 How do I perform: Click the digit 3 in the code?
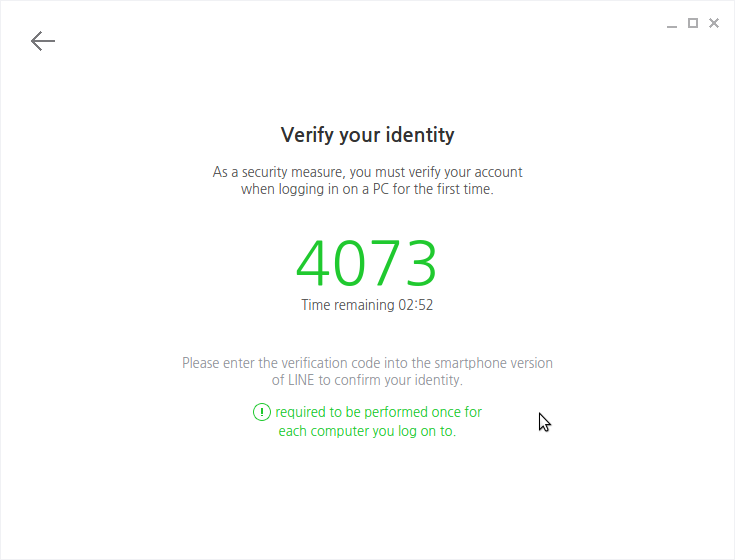tap(421, 263)
